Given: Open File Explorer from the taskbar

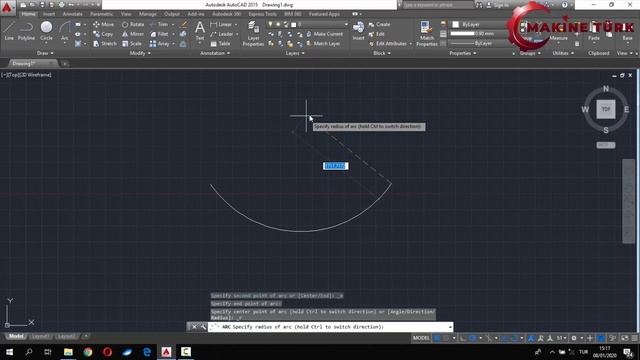Looking at the screenshot, I should tap(68, 352).
